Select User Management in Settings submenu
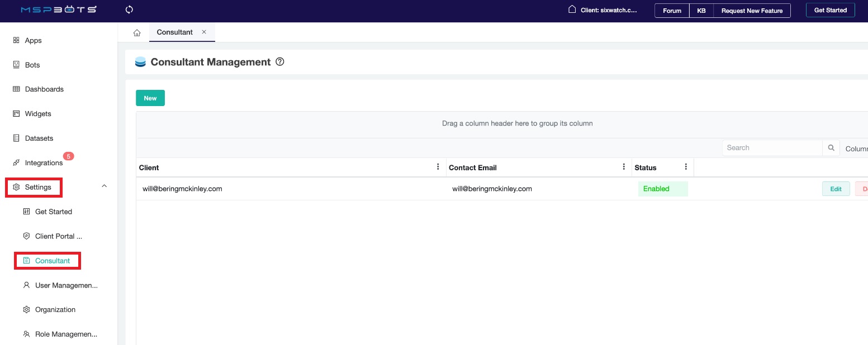This screenshot has height=345, width=868. click(x=66, y=285)
